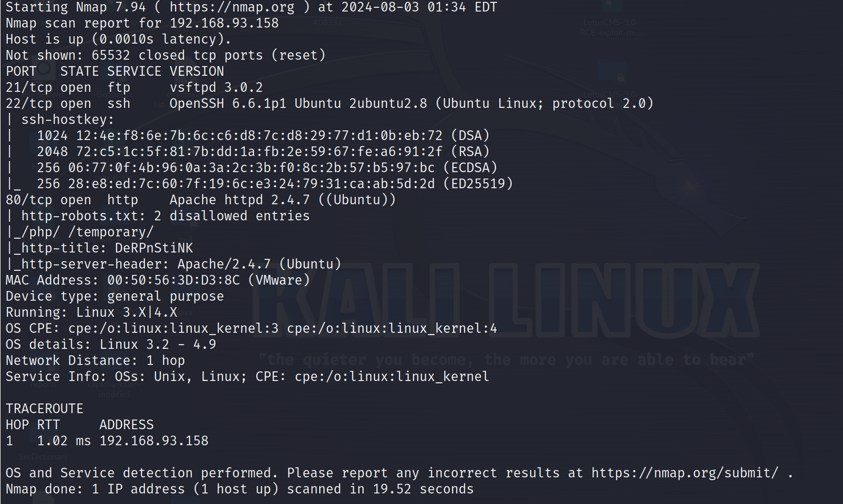The height and width of the screenshot is (504, 843).
Task: Click the OpenSSH 6.6.1p1 version text
Action: tap(228, 104)
